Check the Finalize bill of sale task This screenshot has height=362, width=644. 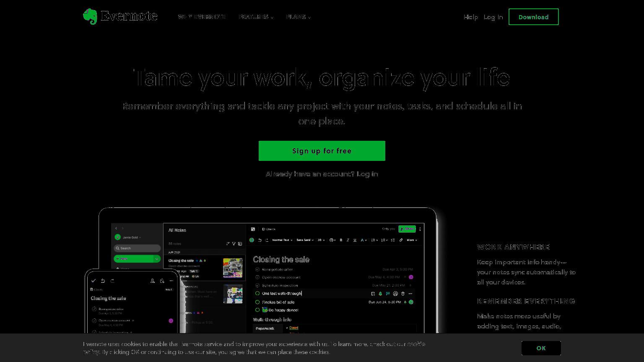tap(257, 302)
